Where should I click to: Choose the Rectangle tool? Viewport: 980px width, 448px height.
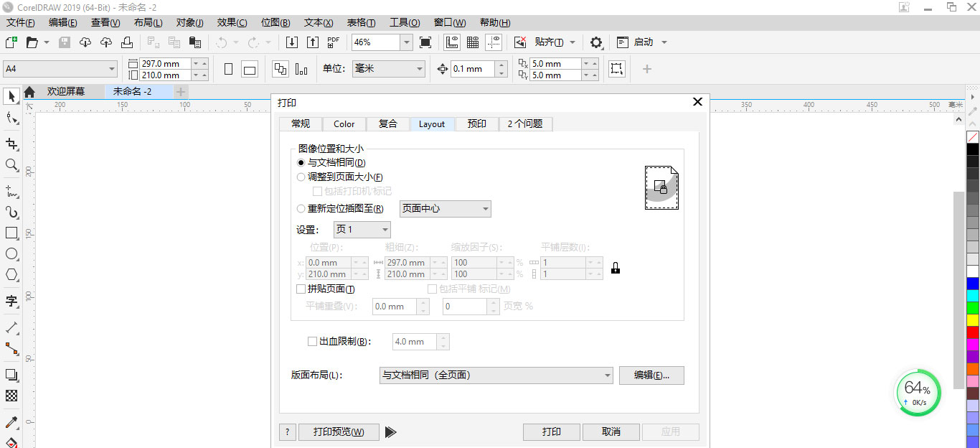coord(10,233)
